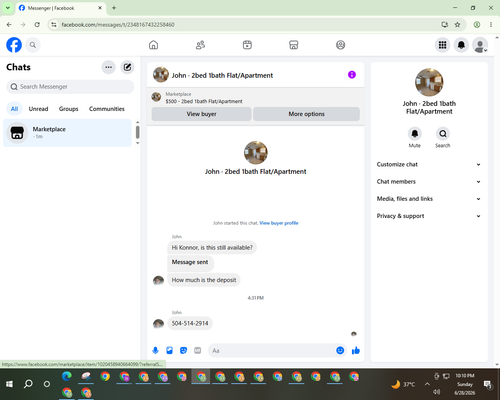This screenshot has width=500, height=400.
Task: Open the Windows Start menu
Action: click(x=9, y=384)
